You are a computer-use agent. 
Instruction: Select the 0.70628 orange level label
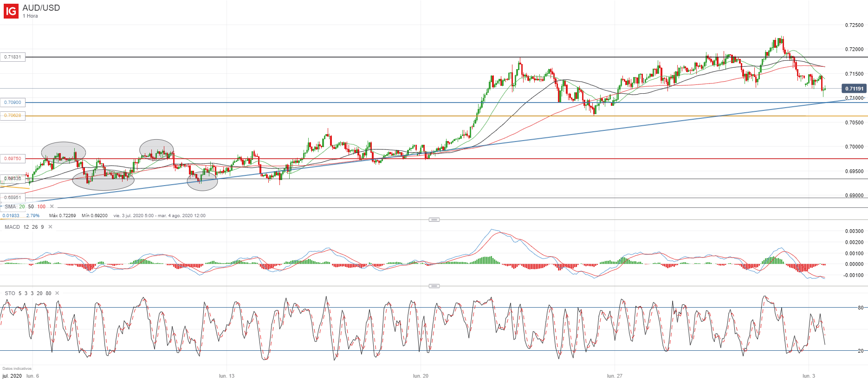click(x=13, y=116)
